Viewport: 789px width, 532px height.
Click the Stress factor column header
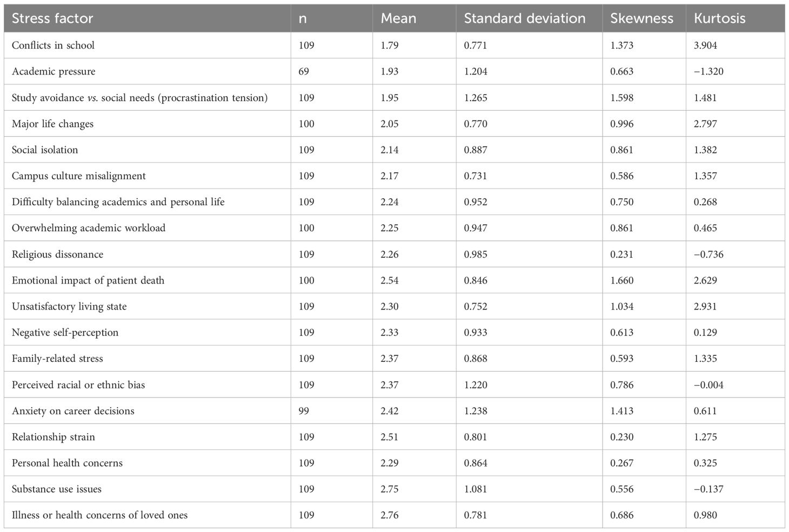52,18
